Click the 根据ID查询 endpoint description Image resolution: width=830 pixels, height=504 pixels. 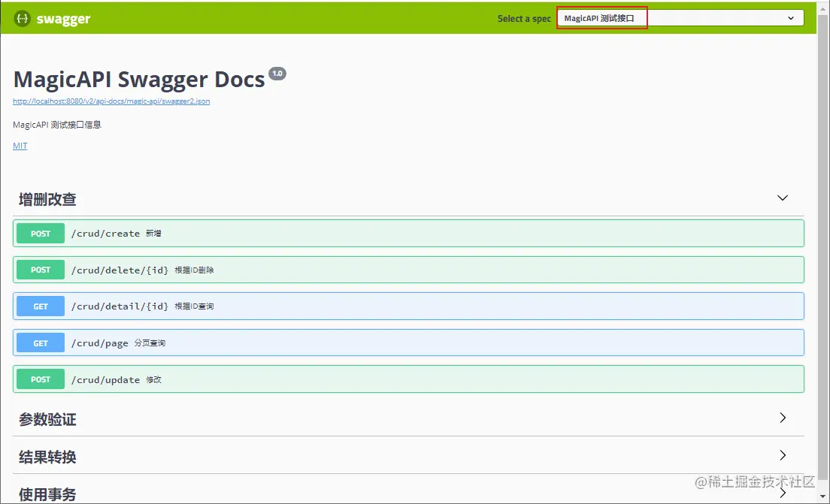point(194,306)
